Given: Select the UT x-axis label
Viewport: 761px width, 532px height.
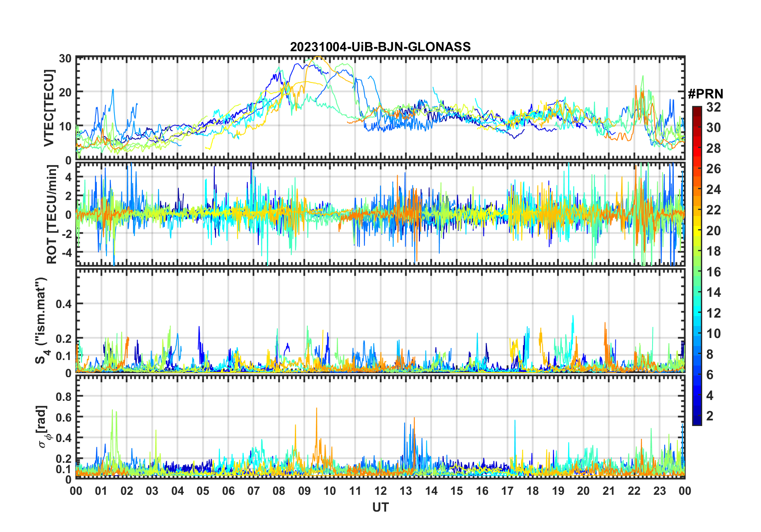Looking at the screenshot, I should (380, 507).
